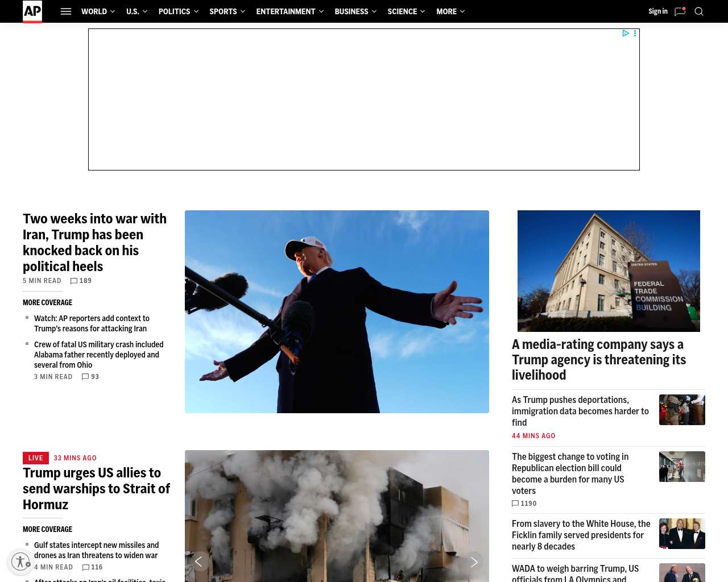Screen dimensions: 728x582
Task: Click the Federal Trade Commission building photo
Action: pos(609,271)
